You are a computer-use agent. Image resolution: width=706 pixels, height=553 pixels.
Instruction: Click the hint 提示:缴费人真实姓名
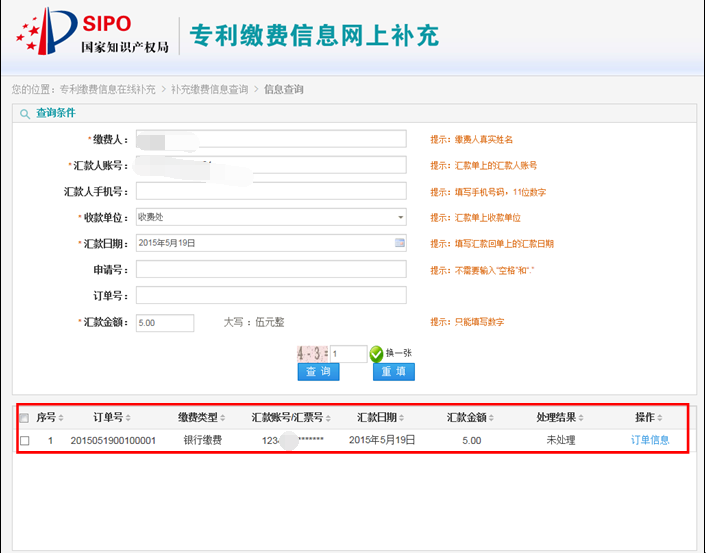[x=471, y=140]
